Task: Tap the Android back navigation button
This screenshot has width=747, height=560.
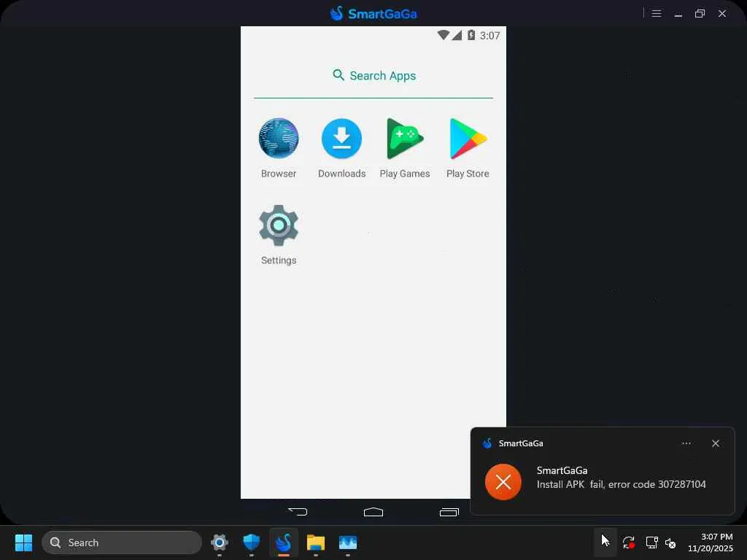Action: 298,512
